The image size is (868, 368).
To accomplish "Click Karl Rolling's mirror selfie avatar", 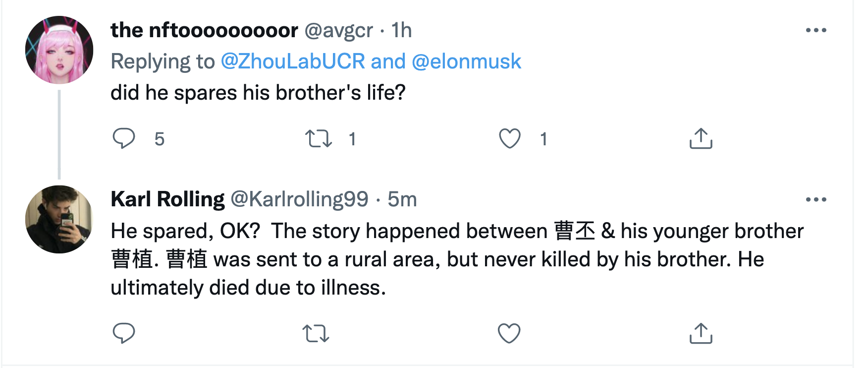I will [59, 219].
